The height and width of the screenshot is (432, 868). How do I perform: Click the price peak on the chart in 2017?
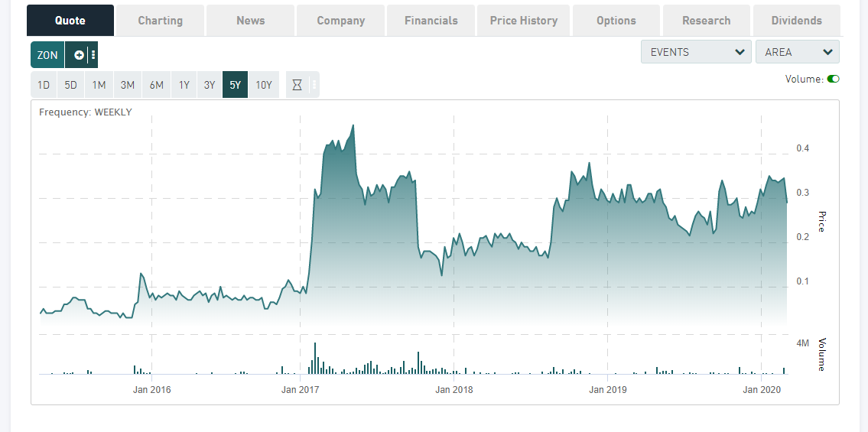353,125
